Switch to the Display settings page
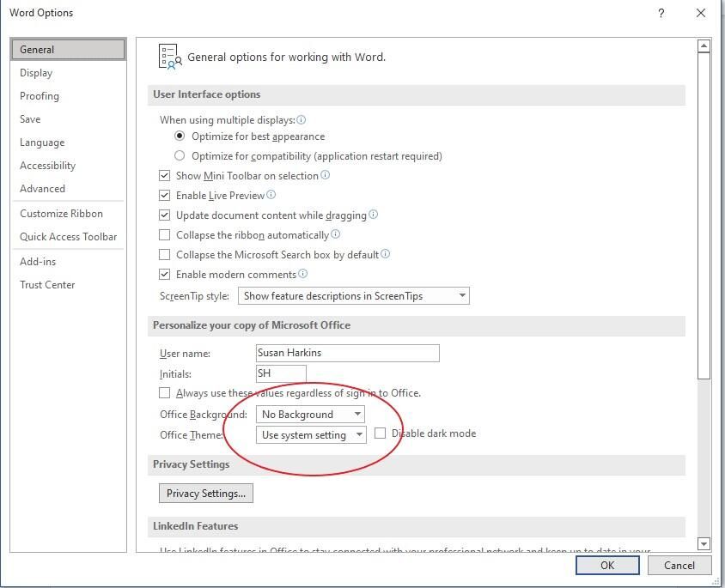725x588 pixels. click(35, 72)
